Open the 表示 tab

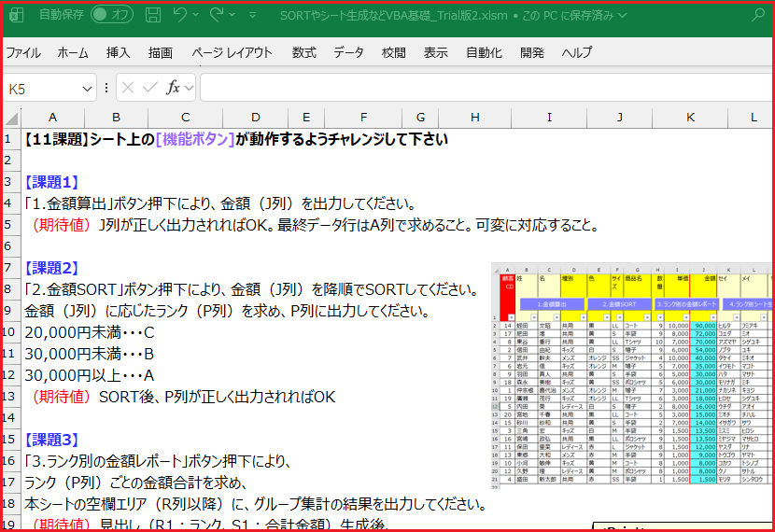click(435, 52)
